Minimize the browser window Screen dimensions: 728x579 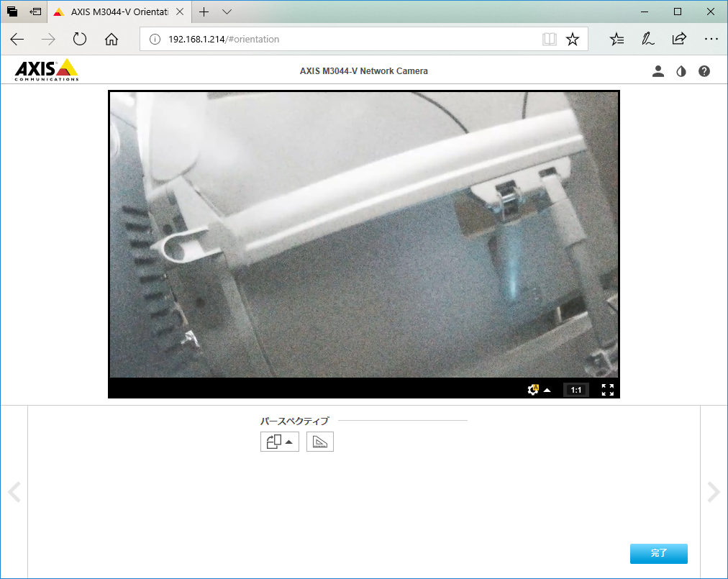click(x=645, y=12)
